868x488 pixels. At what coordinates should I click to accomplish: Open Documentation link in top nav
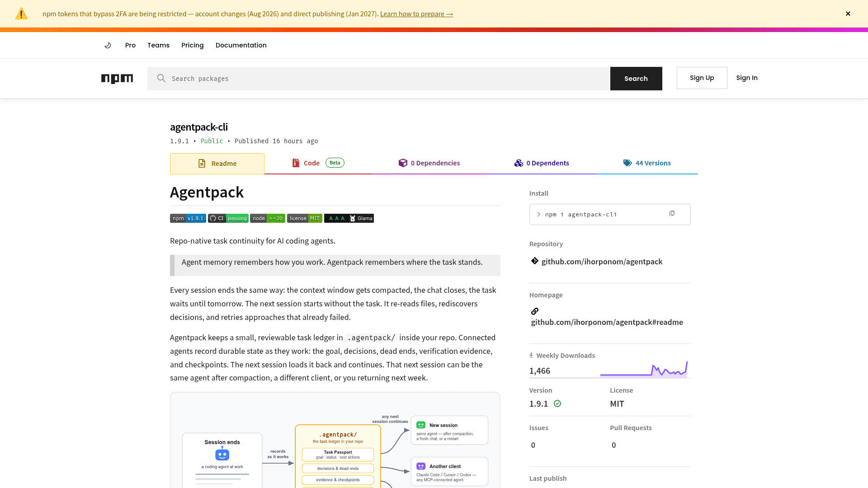pyautogui.click(x=241, y=45)
